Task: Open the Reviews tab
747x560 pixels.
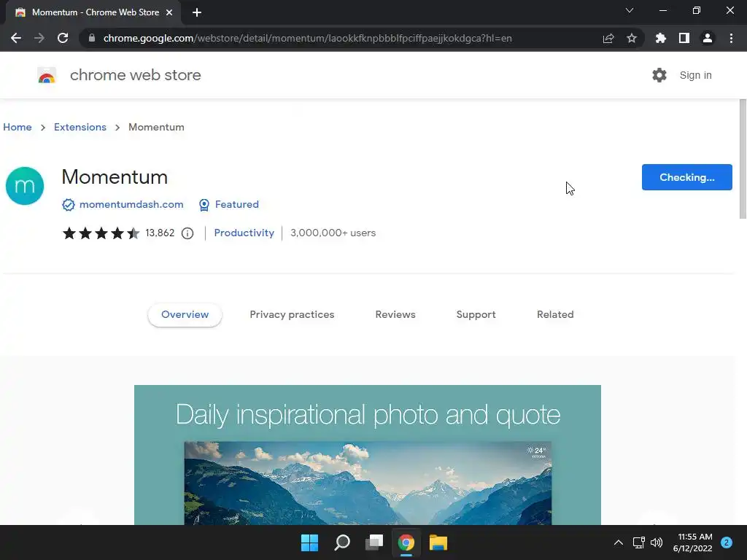Action: tap(395, 315)
